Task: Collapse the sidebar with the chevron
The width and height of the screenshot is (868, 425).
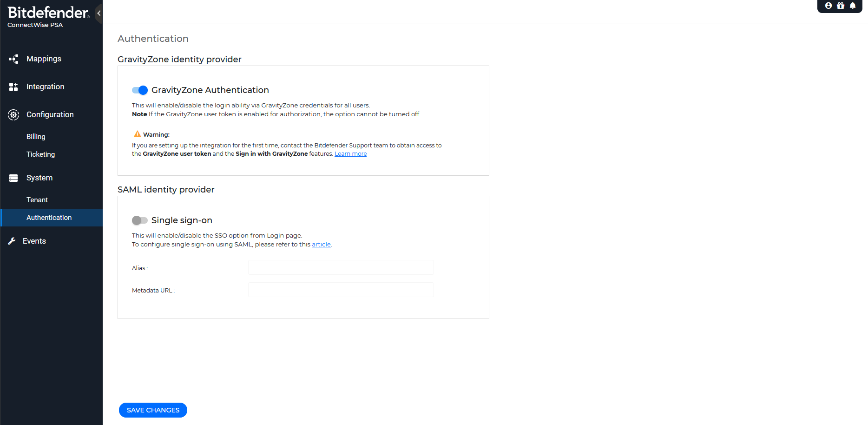Action: (x=99, y=13)
